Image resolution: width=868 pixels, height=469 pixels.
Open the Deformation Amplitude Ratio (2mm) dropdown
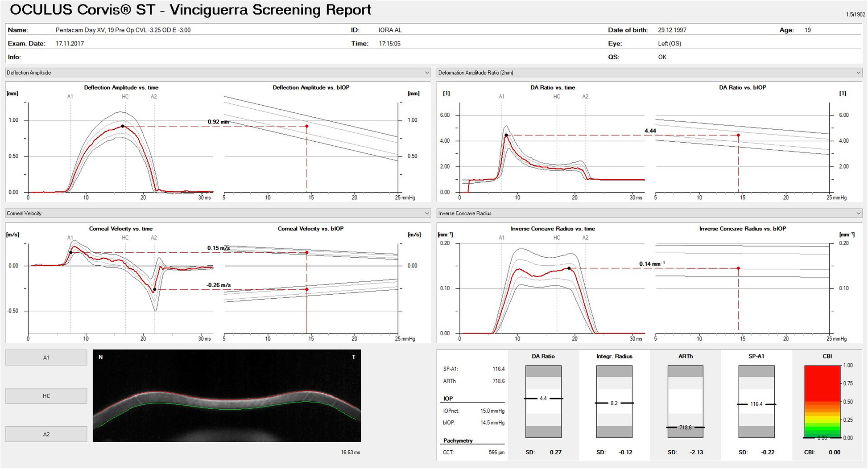649,73
